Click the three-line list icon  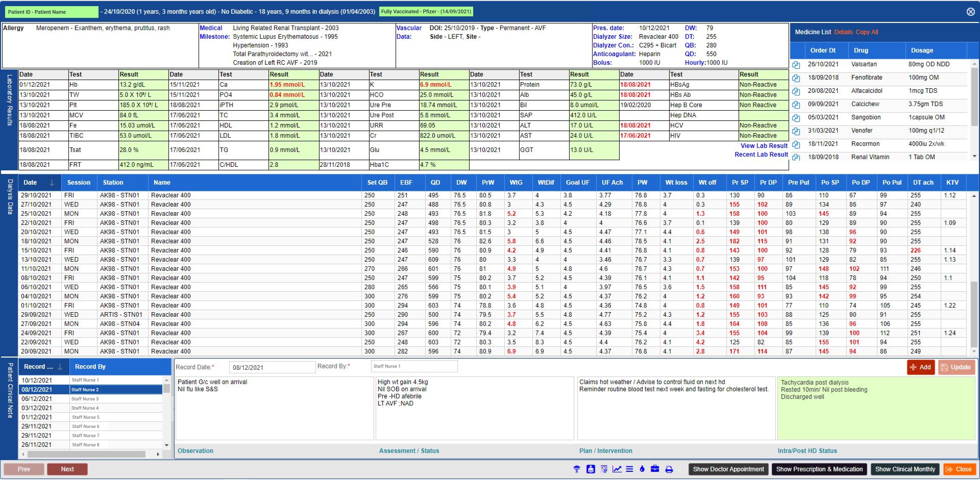[x=630, y=469]
